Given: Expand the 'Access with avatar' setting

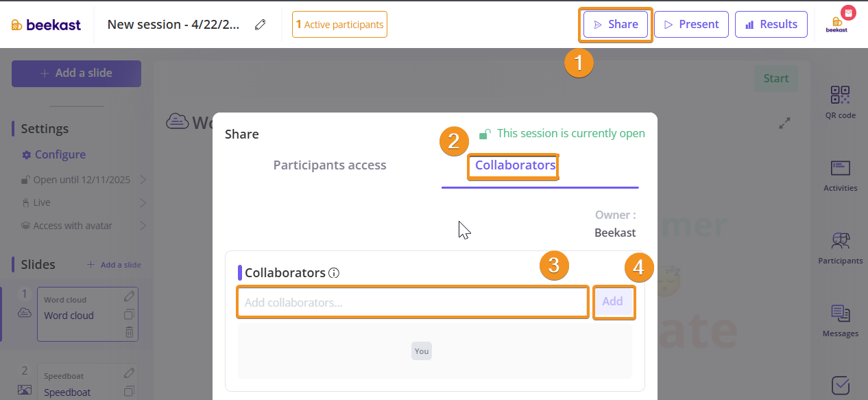Looking at the screenshot, I should (x=143, y=226).
